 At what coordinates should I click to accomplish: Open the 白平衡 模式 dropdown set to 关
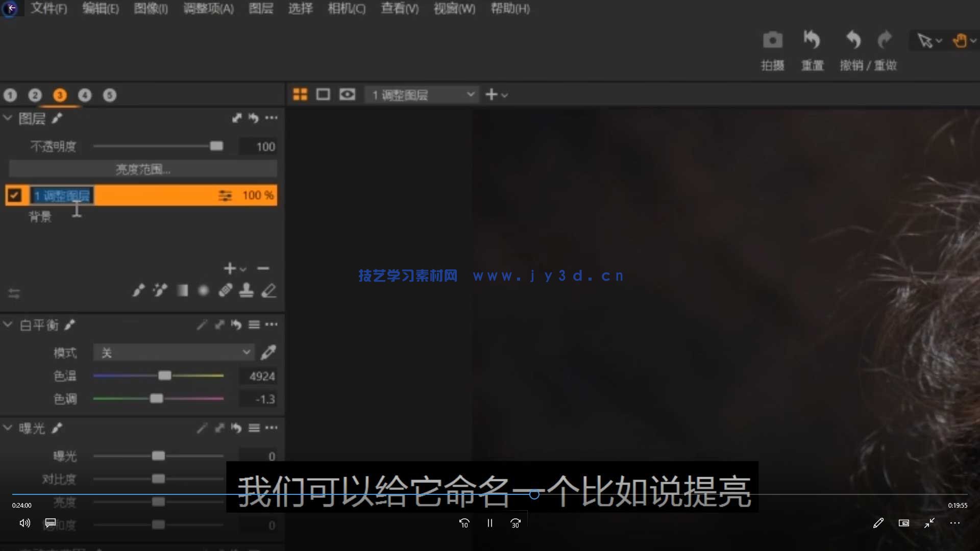(174, 352)
